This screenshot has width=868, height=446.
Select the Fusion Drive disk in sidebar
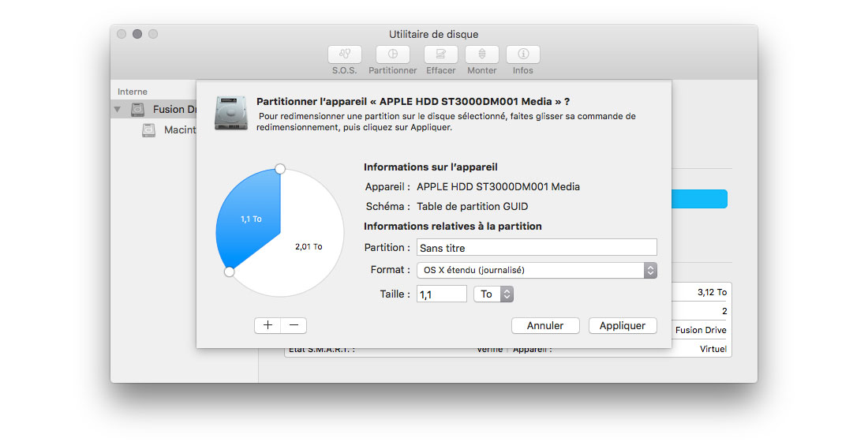[x=153, y=109]
